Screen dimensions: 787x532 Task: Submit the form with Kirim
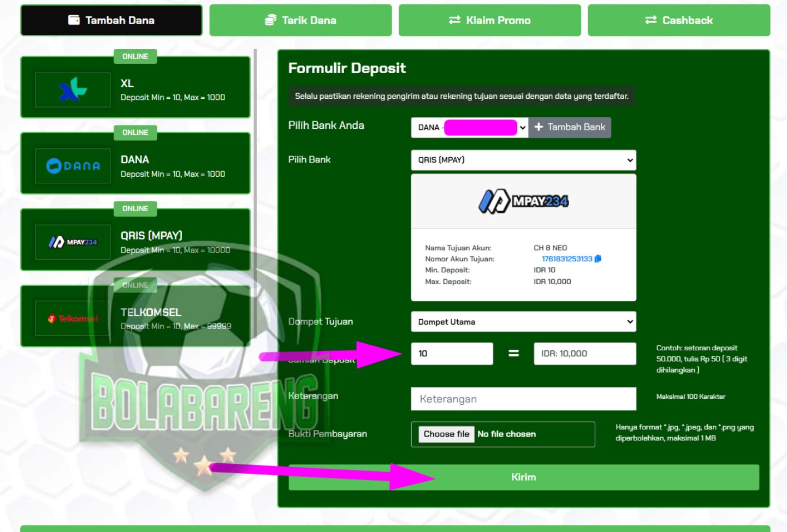click(x=524, y=477)
